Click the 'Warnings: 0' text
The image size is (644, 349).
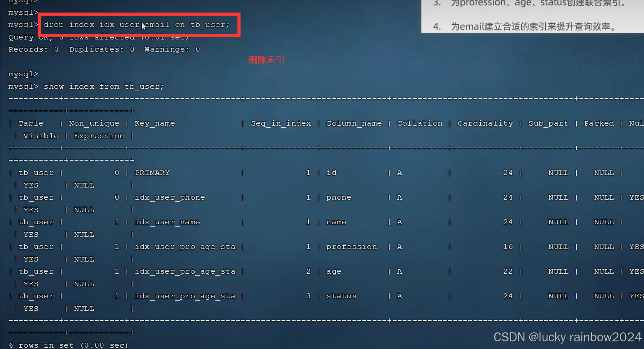[x=172, y=49]
